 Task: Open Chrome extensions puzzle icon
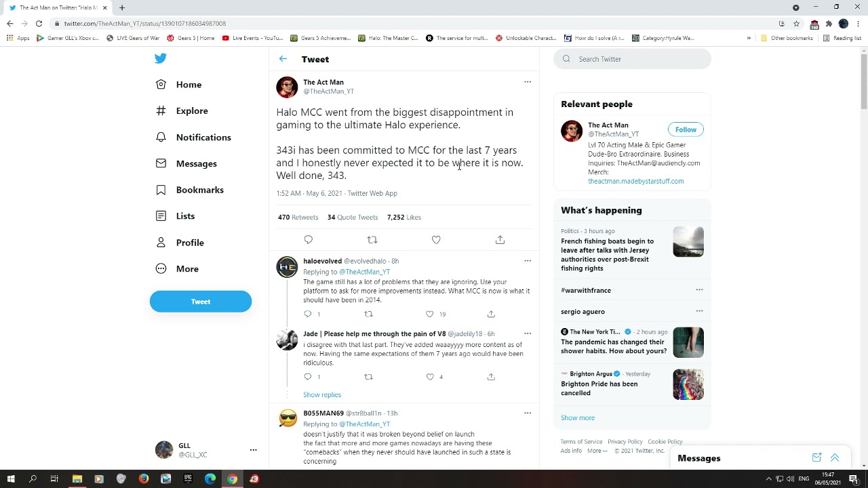[x=829, y=24]
